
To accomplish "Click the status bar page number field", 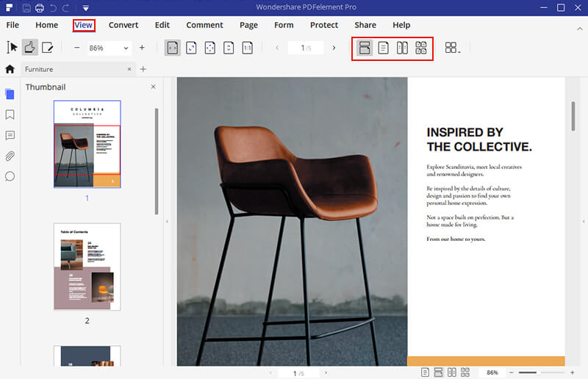I will click(x=298, y=373).
